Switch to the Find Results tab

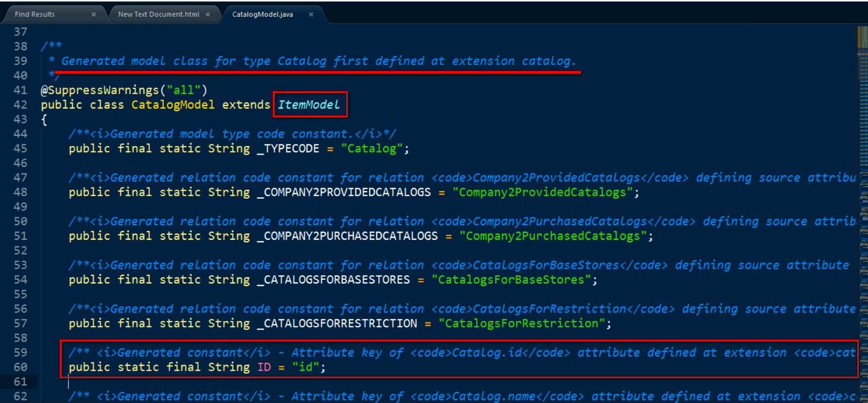pos(34,14)
